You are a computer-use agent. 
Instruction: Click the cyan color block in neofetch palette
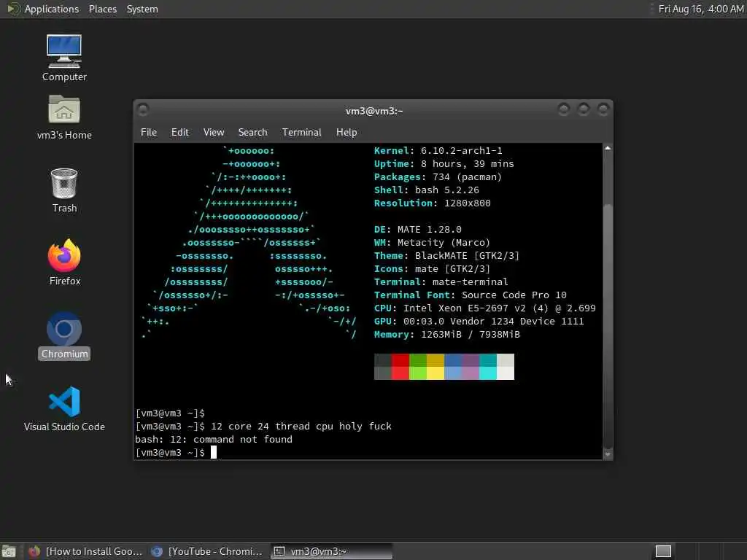click(488, 373)
